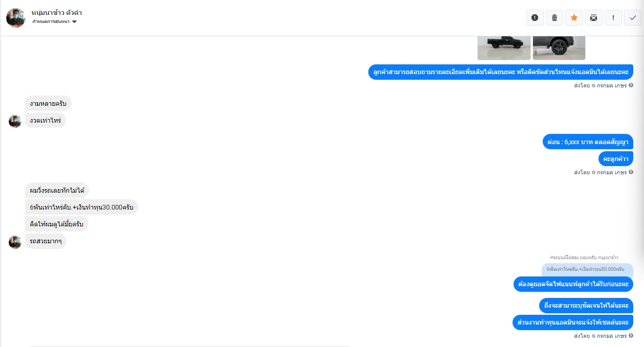
Task: Mark conversation as spam with octagon icon
Action: tap(535, 17)
